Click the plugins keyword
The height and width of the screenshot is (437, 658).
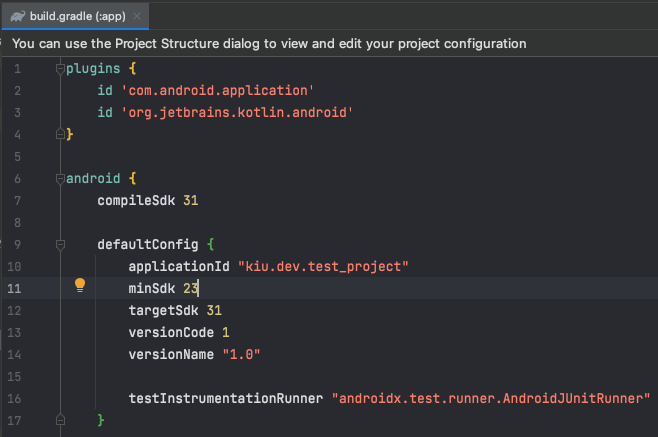93,69
